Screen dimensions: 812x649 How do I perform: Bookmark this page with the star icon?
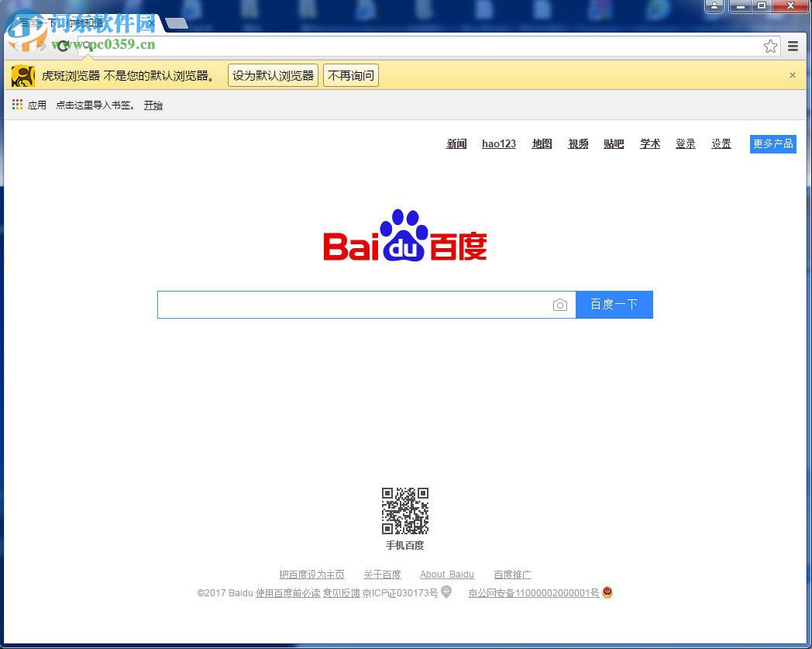point(770,47)
